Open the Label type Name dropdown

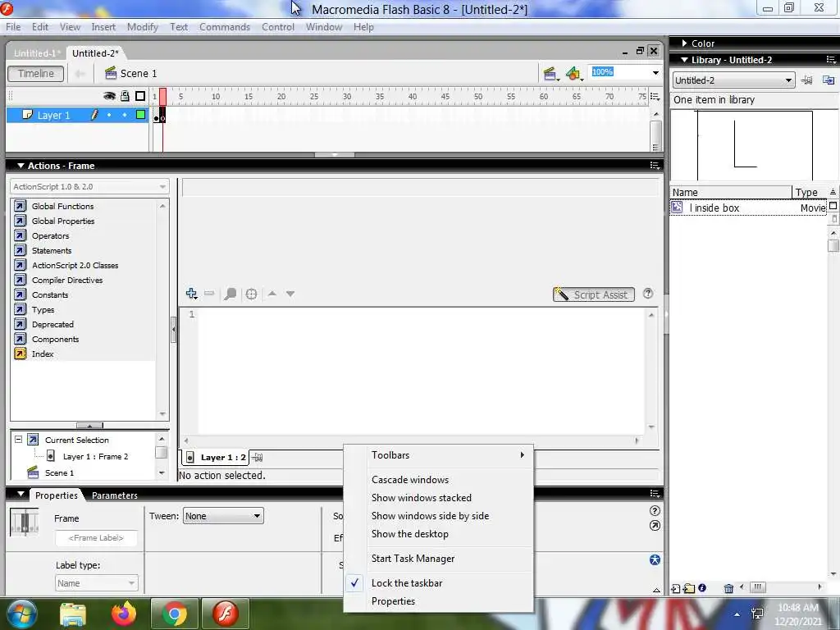pyautogui.click(x=97, y=583)
